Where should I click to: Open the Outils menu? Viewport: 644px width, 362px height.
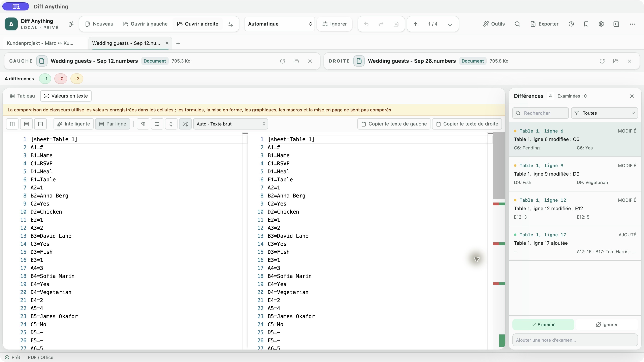coord(494,24)
